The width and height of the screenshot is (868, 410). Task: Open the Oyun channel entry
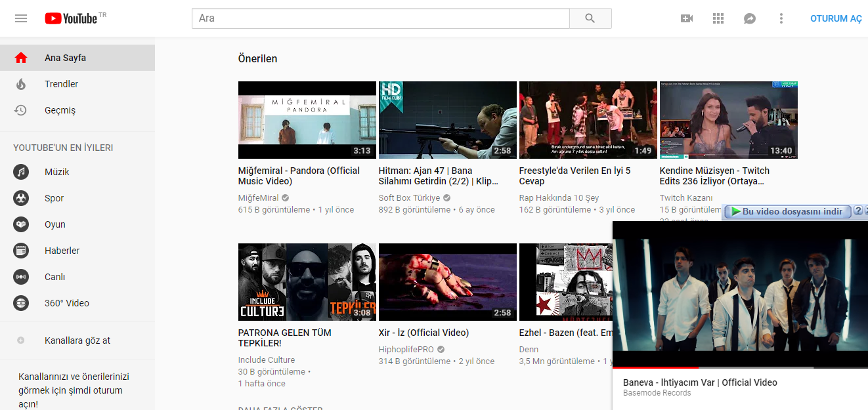tap(77, 224)
